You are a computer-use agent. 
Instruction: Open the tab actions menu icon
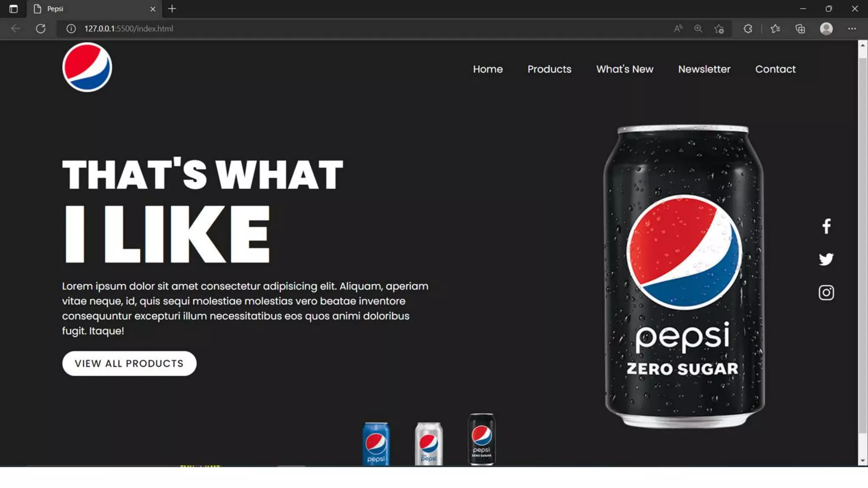pos(13,8)
